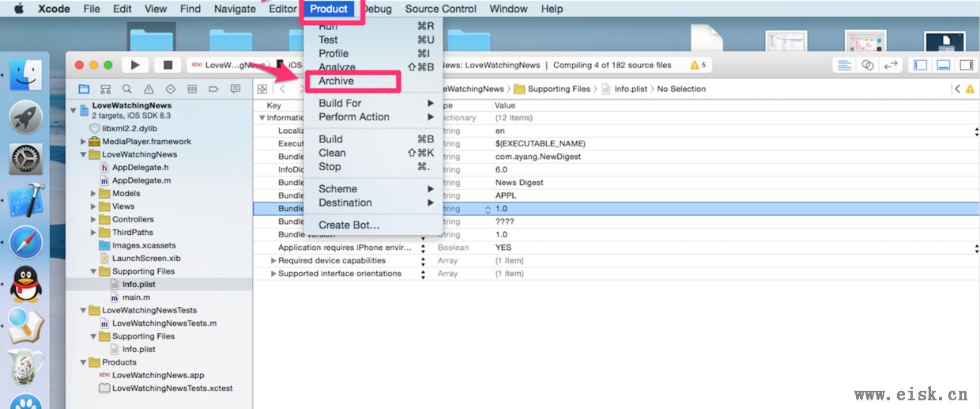This screenshot has width=980, height=409.
Task: Open Safari compass in the Dock
Action: point(26,242)
